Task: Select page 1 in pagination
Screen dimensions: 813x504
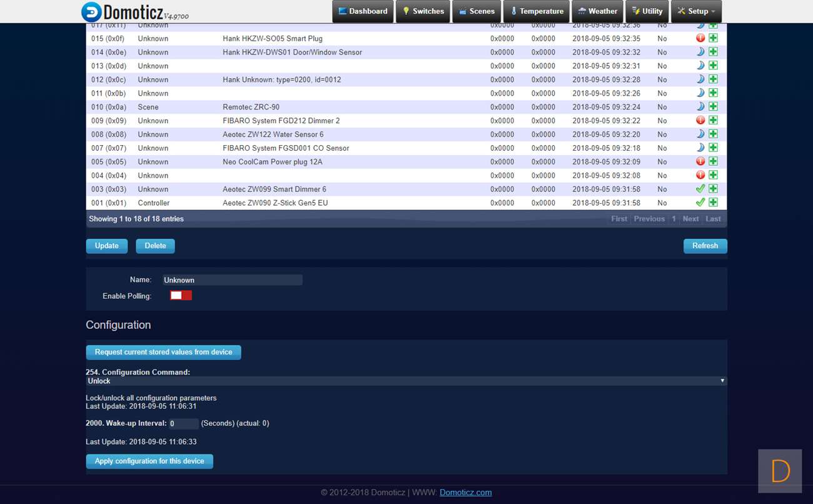Action: [x=674, y=219]
